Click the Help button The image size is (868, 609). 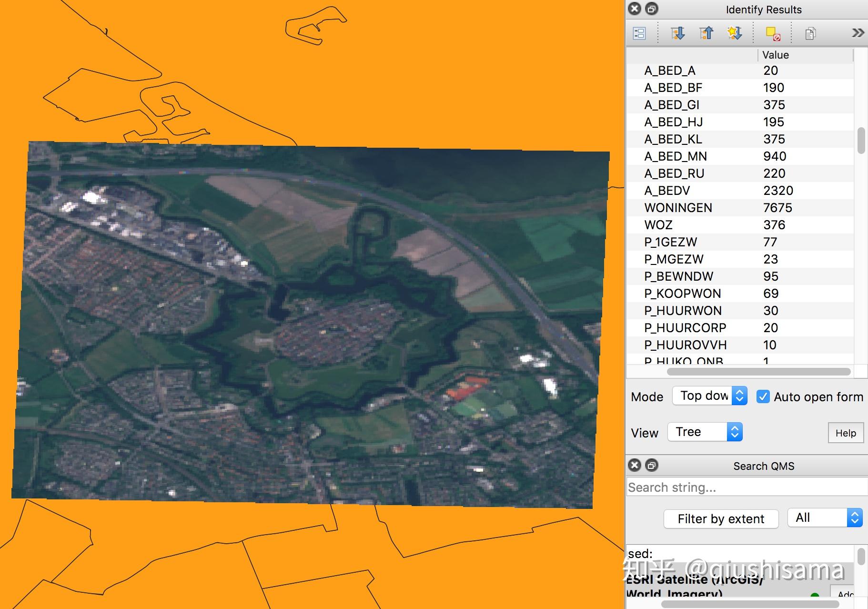(846, 433)
